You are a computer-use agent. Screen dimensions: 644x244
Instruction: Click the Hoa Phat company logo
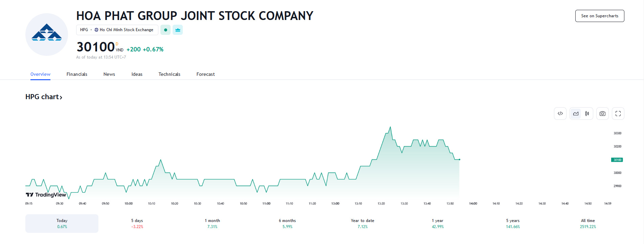click(47, 35)
